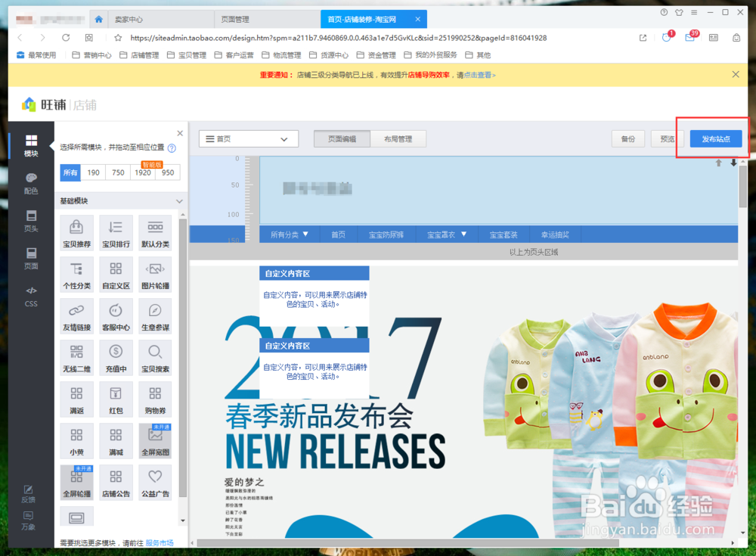Switch module width filter to 所有
Image resolution: width=756 pixels, height=556 pixels.
70,172
